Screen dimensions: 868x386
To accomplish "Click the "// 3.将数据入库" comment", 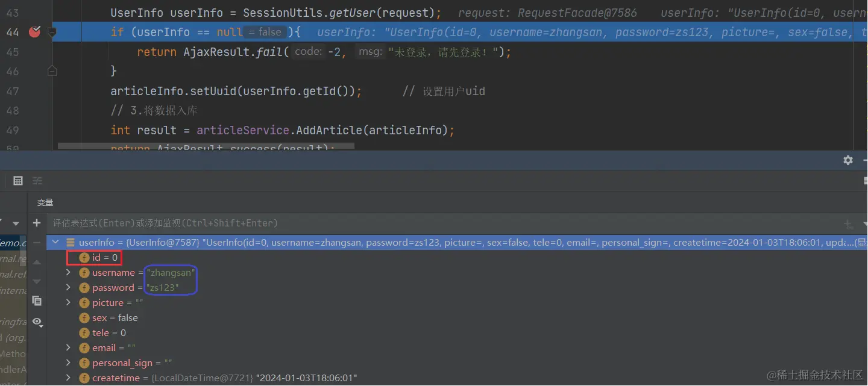I will point(154,111).
